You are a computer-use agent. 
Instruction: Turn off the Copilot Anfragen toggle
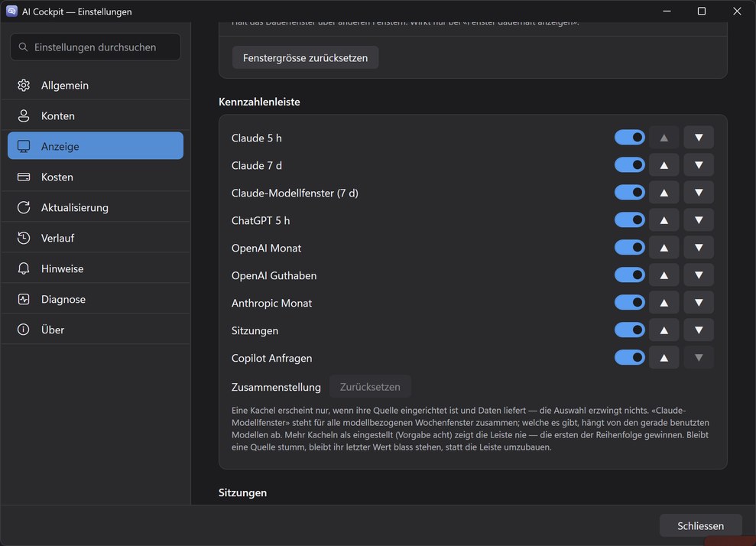click(629, 357)
